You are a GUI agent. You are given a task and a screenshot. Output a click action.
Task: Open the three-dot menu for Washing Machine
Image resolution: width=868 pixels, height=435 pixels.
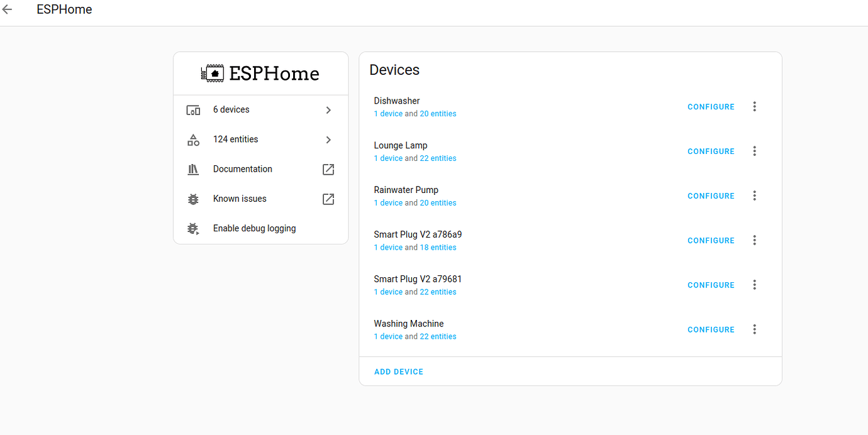pyautogui.click(x=754, y=329)
